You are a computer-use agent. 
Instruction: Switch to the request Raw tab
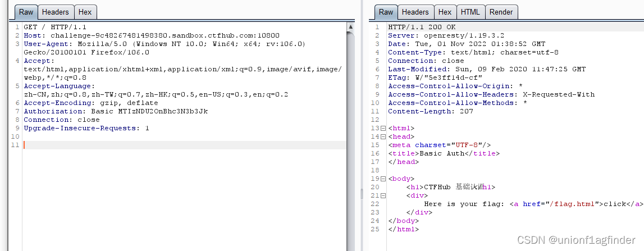26,12
